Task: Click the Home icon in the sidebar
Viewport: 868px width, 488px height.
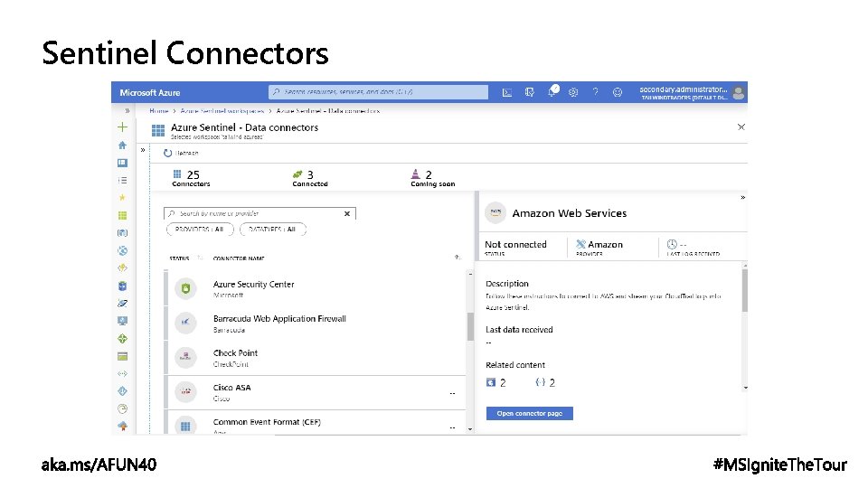Action: coord(122,145)
